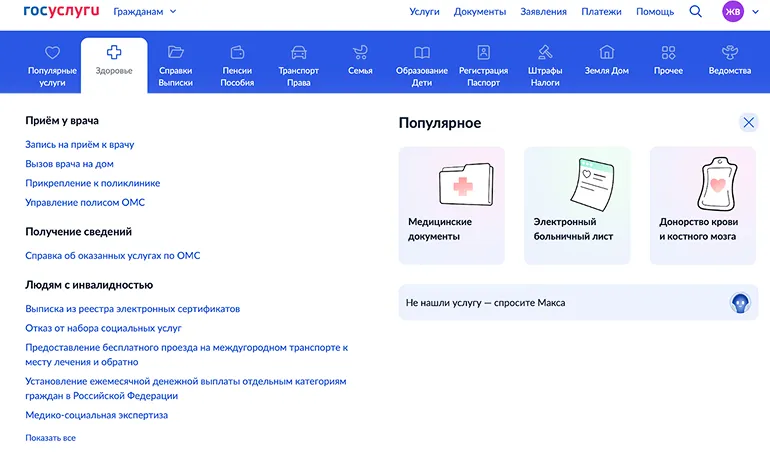The height and width of the screenshot is (452, 770).
Task: Expand the profile menu chevron
Action: [755, 12]
